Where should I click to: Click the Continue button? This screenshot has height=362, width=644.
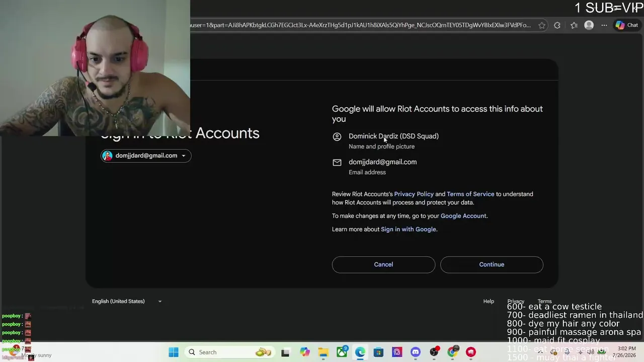pyautogui.click(x=492, y=264)
